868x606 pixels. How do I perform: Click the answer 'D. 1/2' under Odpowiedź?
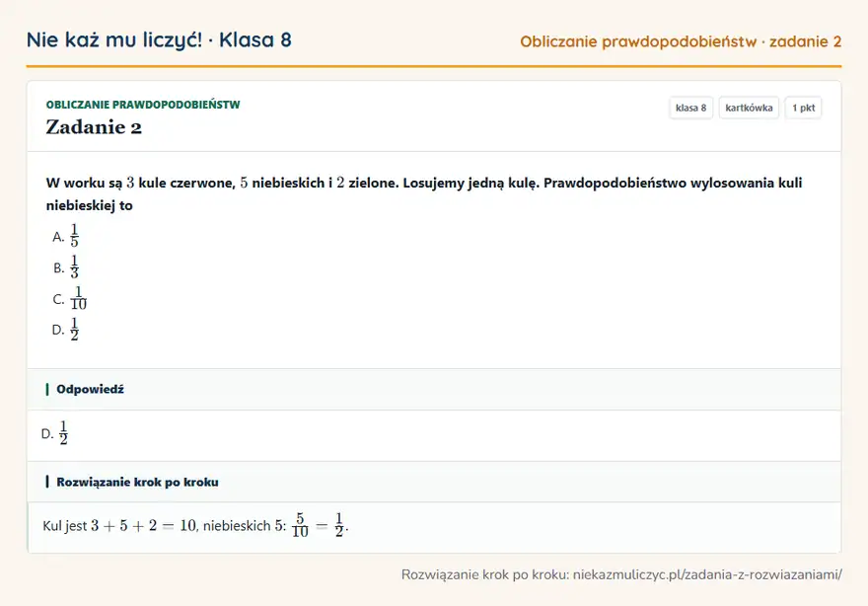[55, 432]
